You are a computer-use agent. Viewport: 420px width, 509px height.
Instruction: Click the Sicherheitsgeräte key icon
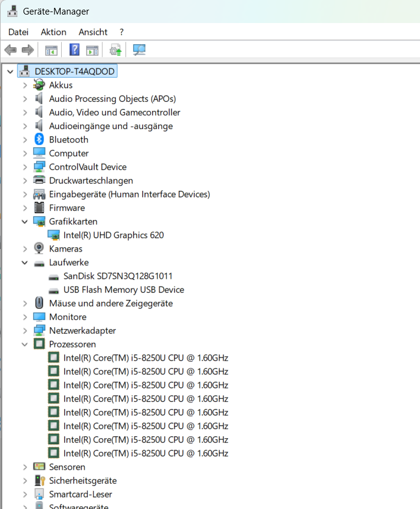pos(39,481)
